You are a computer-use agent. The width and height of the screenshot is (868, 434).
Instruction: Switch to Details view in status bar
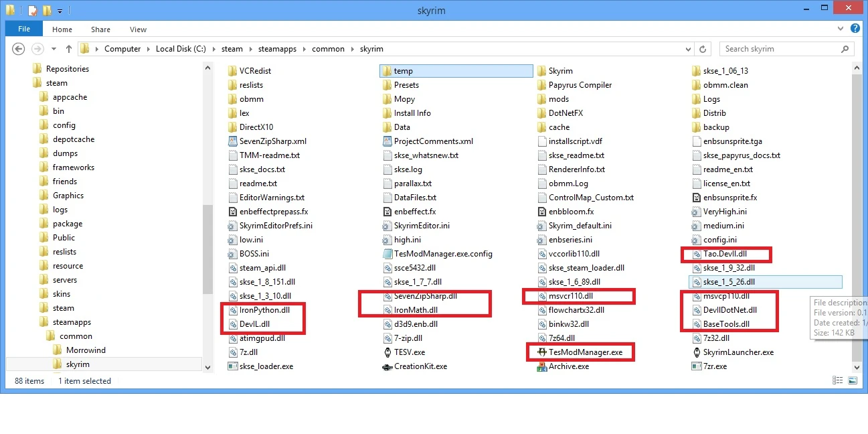coord(837,380)
